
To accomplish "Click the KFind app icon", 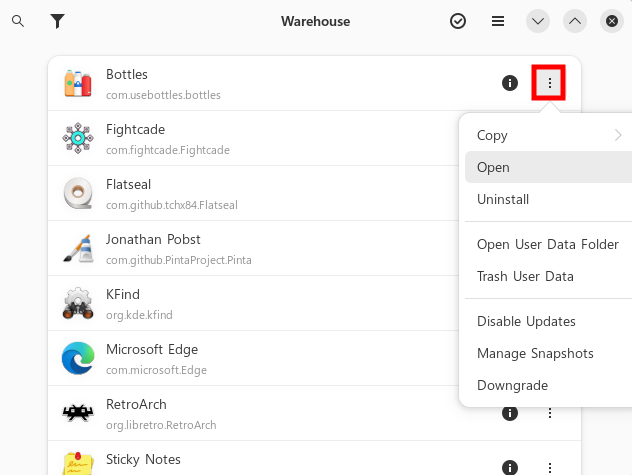I will tap(78, 303).
